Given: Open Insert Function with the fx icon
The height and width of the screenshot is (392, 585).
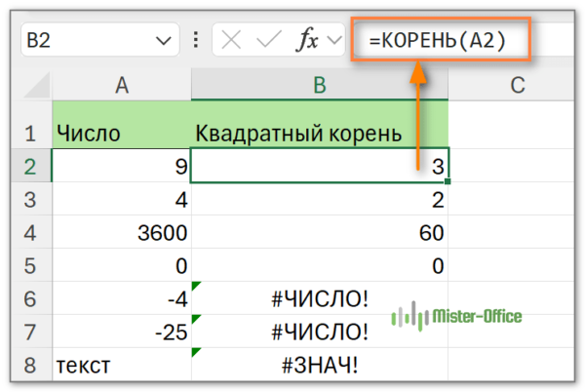Looking at the screenshot, I should pyautogui.click(x=307, y=40).
